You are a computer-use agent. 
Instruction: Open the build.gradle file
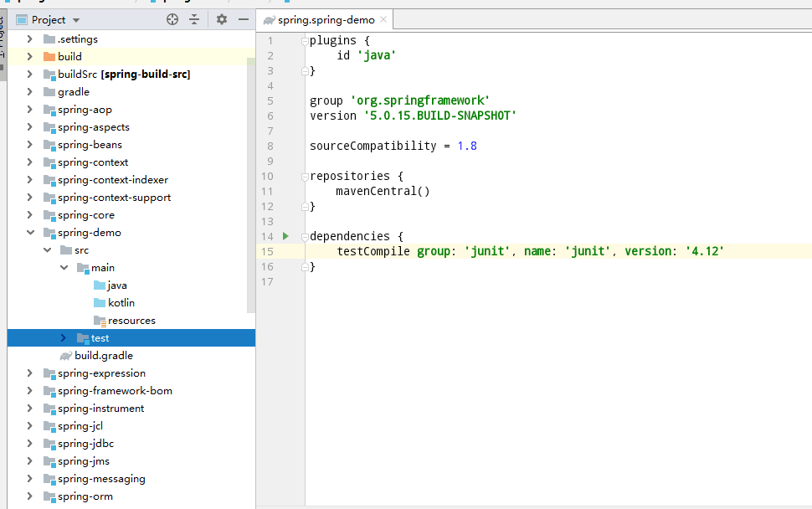point(104,356)
